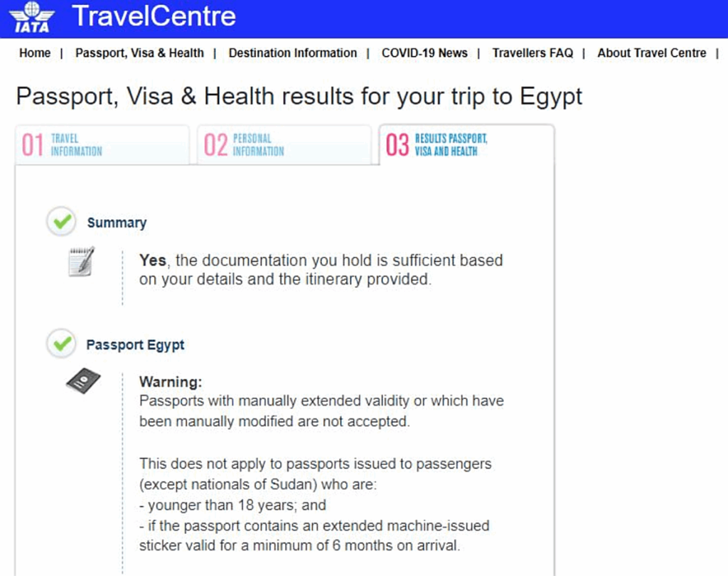Switch to Travel Information tab
Image resolution: width=728 pixels, height=576 pixels.
tap(76, 145)
